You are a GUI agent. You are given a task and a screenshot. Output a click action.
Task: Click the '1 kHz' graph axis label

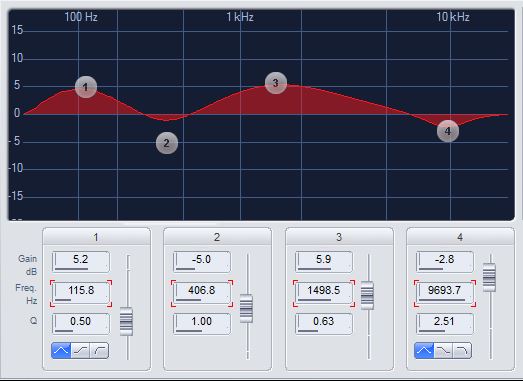(x=240, y=17)
